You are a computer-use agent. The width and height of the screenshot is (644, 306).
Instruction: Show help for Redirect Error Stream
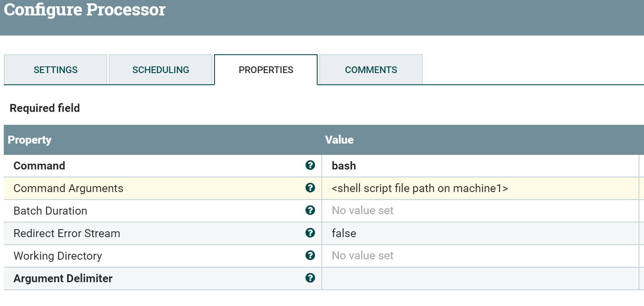(310, 233)
